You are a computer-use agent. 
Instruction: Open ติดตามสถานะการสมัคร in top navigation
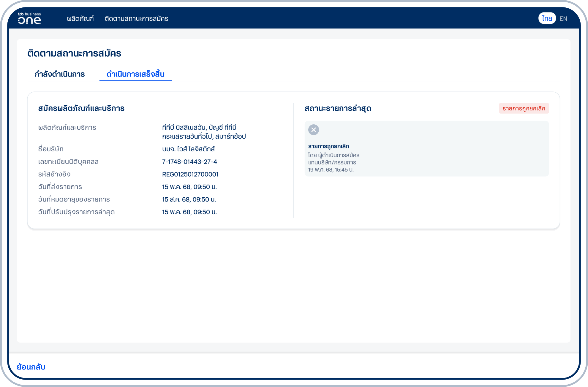pyautogui.click(x=136, y=18)
